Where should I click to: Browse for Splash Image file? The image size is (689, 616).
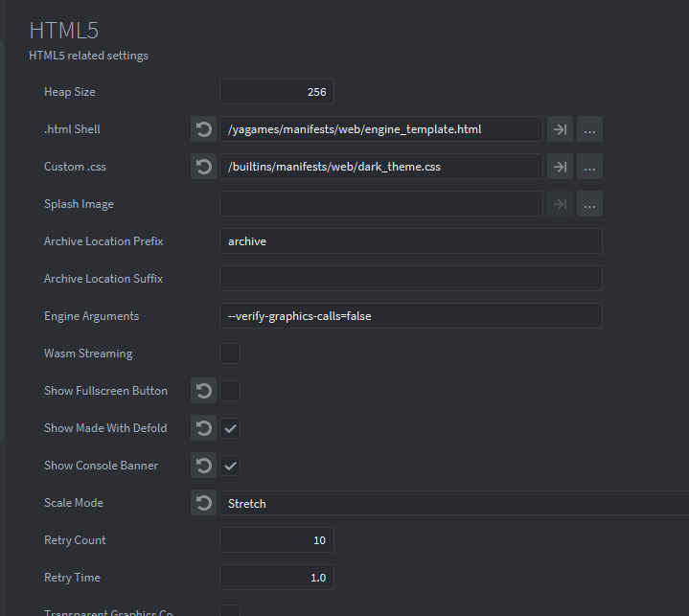(589, 204)
